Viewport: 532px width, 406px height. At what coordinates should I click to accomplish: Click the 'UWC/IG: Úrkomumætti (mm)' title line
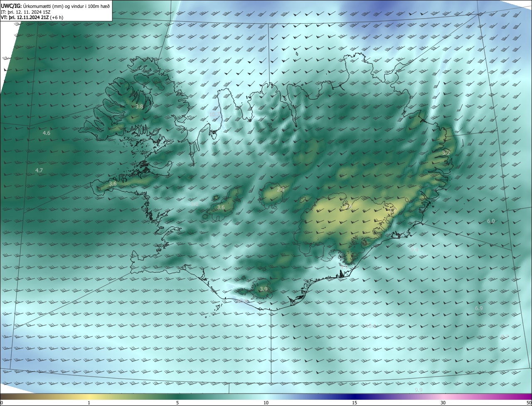(56, 6)
